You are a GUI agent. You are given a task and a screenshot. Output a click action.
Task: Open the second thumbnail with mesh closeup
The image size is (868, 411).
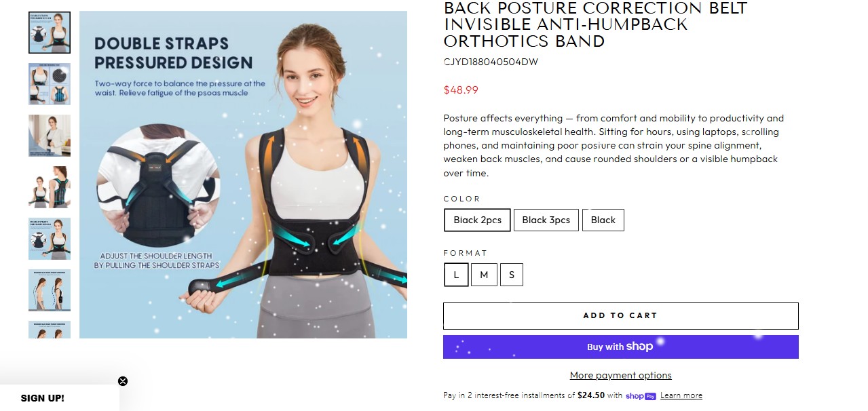50,84
